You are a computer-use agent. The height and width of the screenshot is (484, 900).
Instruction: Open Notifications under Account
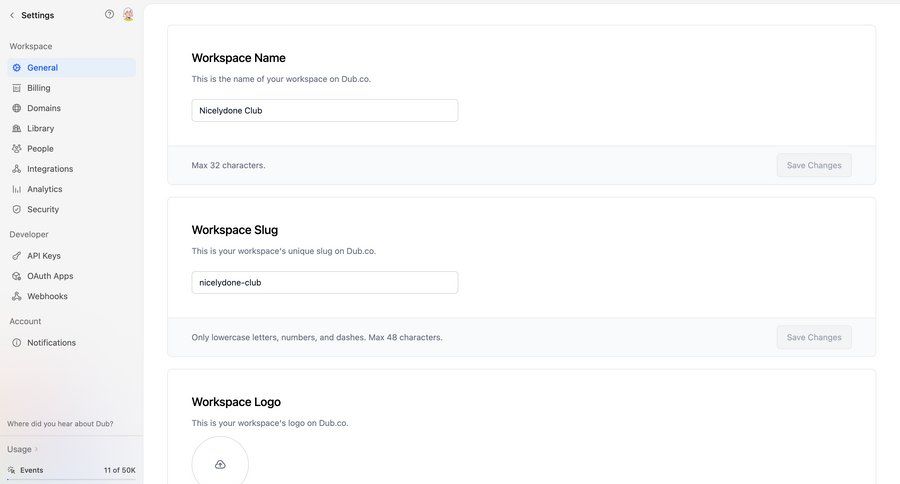72,343
